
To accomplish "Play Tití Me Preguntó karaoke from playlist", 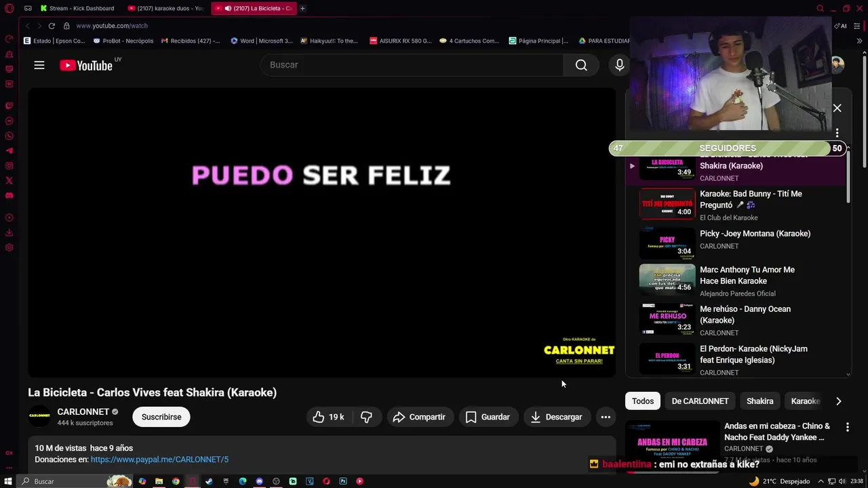I will tap(737, 205).
